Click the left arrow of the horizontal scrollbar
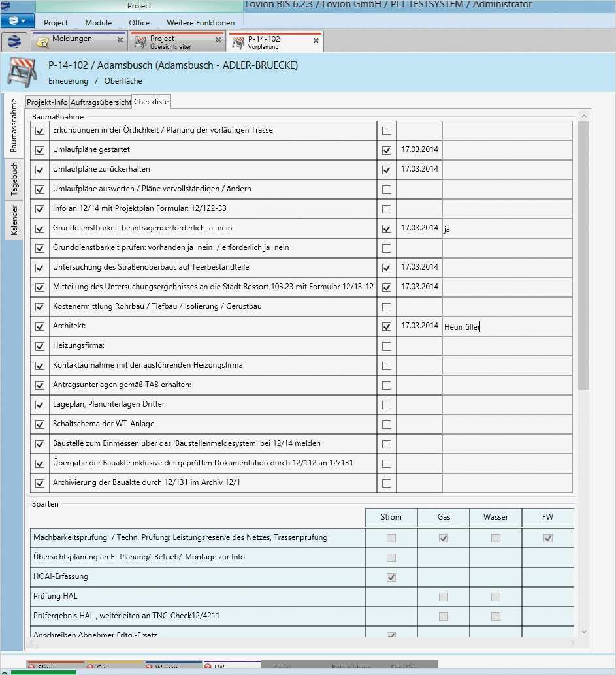The width and height of the screenshot is (616, 675). 31,643
